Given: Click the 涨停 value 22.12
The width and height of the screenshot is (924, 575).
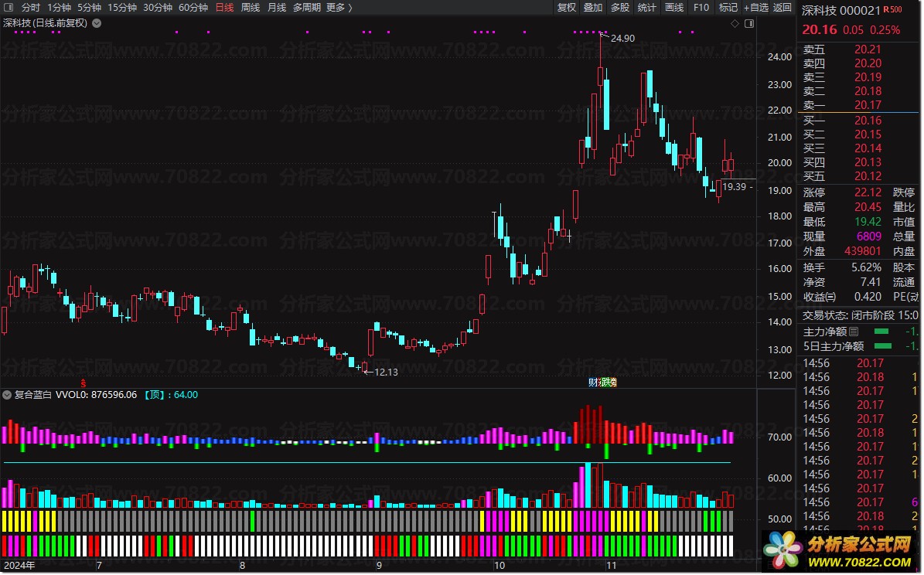Looking at the screenshot, I should [x=868, y=192].
